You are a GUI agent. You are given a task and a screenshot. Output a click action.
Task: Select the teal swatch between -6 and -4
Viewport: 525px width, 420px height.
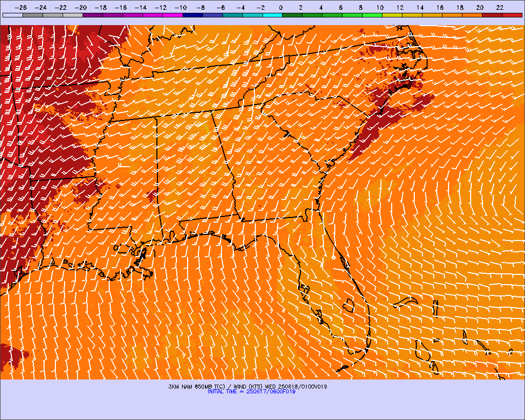coord(232,15)
